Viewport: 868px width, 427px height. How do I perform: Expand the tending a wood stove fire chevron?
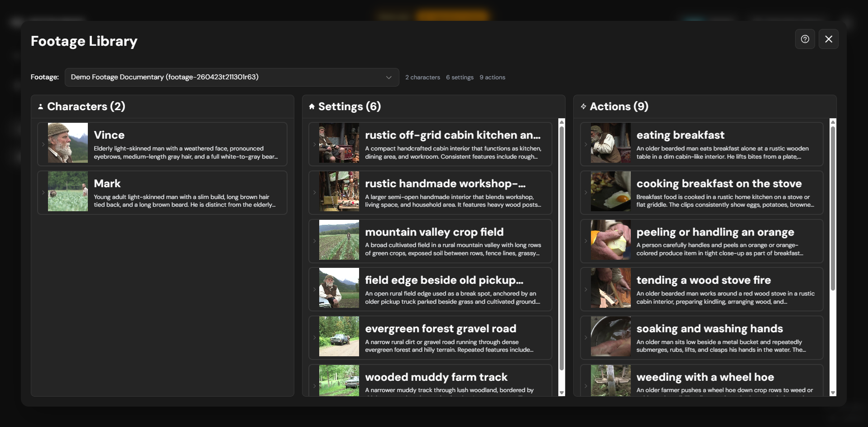[585, 289]
